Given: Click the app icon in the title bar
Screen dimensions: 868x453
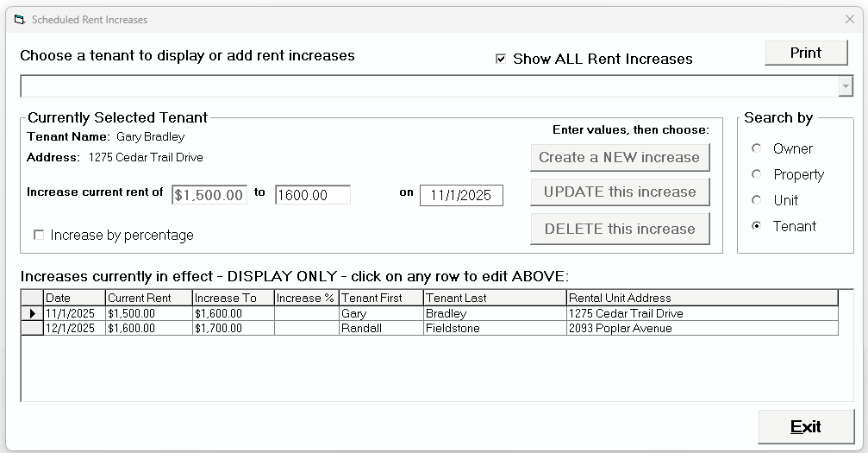Looking at the screenshot, I should tap(19, 19).
